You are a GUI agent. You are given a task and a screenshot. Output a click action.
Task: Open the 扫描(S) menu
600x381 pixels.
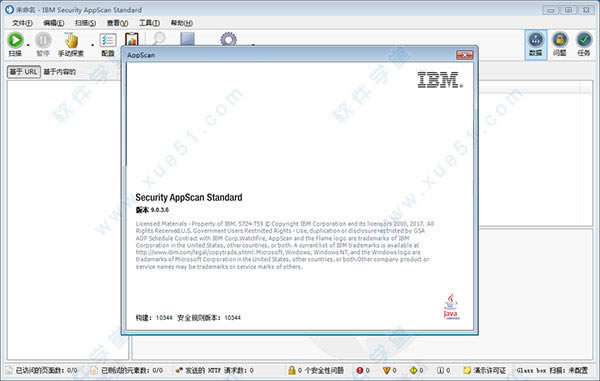[x=85, y=23]
